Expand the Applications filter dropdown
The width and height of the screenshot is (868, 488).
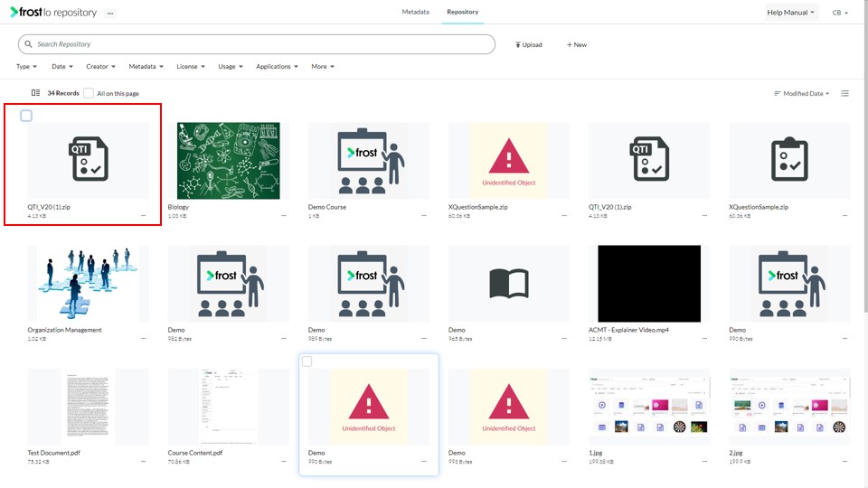(277, 66)
